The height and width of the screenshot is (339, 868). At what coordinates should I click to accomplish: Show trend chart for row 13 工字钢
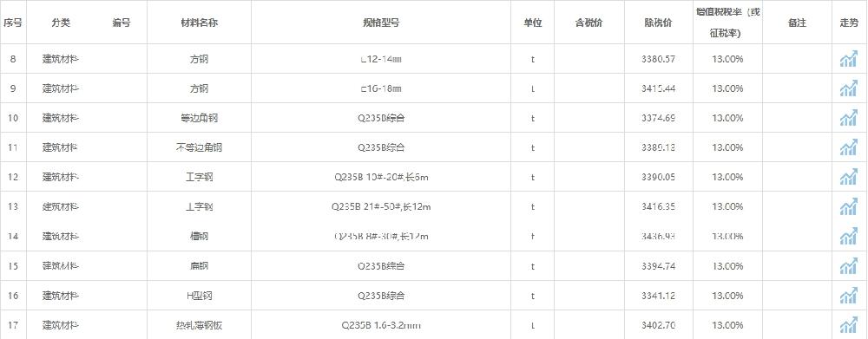pyautogui.click(x=848, y=207)
